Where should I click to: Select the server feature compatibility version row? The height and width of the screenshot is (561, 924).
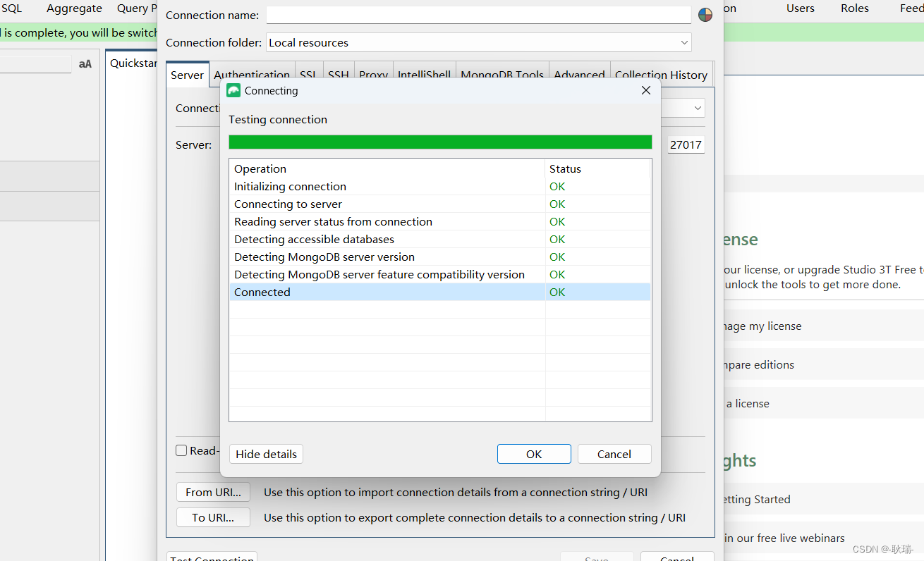coord(440,274)
